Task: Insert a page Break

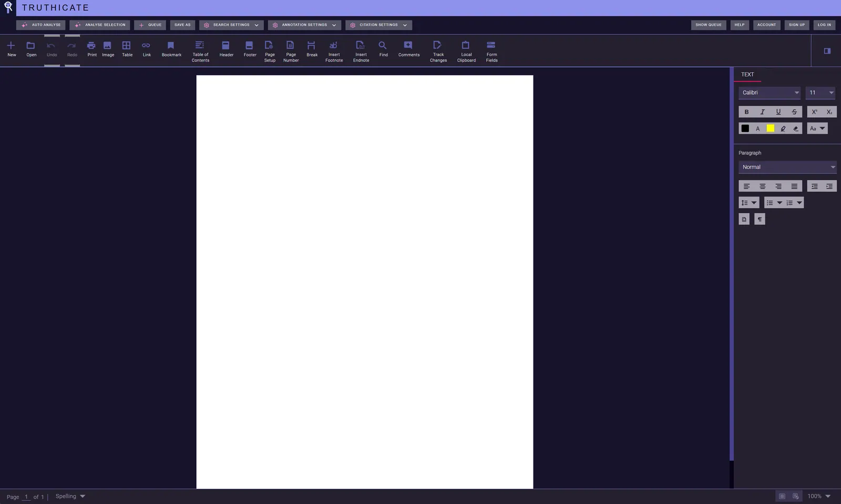Action: tap(312, 49)
